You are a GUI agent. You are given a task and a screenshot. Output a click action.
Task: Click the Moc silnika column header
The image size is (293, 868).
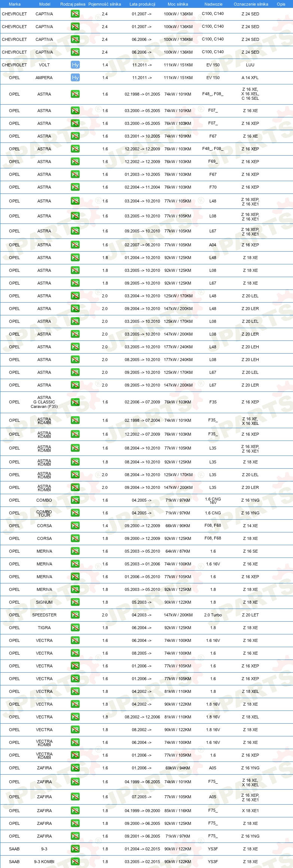[178, 4]
